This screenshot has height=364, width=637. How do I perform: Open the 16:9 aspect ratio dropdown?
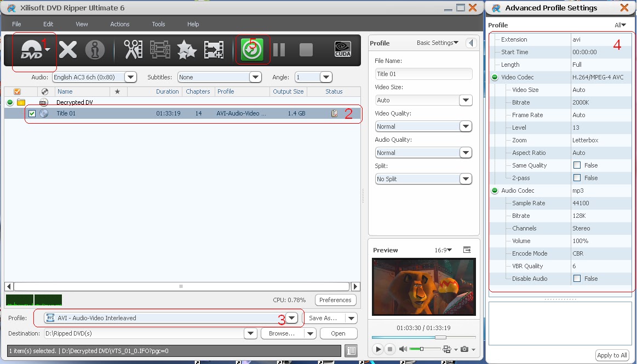pos(443,250)
